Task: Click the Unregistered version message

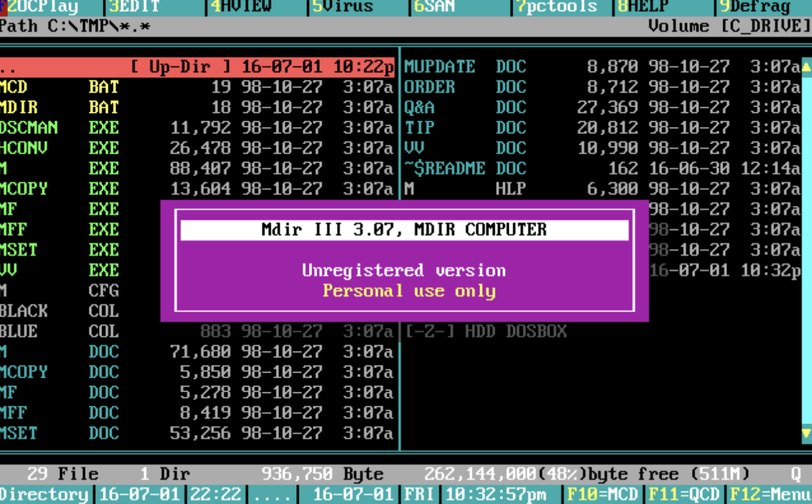Action: pos(404,271)
